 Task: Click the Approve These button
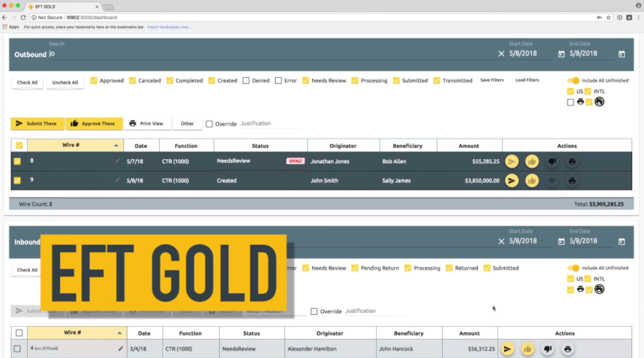click(x=94, y=123)
